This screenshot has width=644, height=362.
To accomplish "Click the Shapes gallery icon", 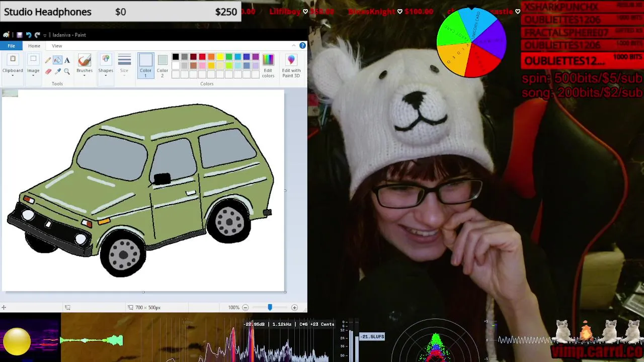I will click(x=106, y=60).
